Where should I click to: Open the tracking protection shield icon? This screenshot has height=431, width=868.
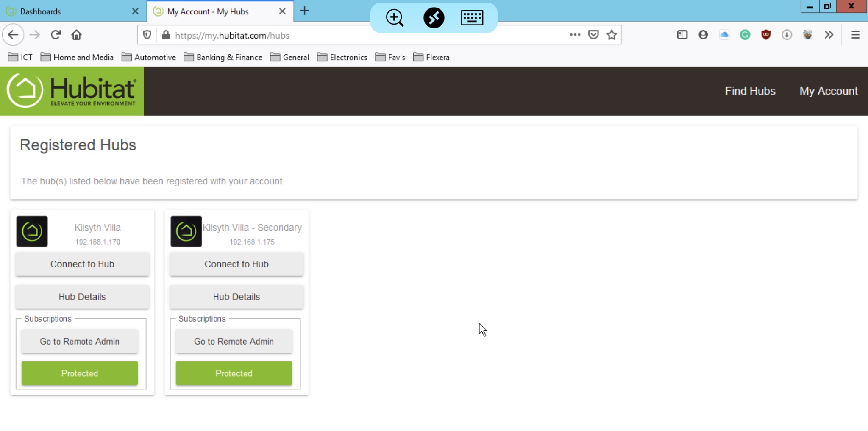click(x=147, y=35)
